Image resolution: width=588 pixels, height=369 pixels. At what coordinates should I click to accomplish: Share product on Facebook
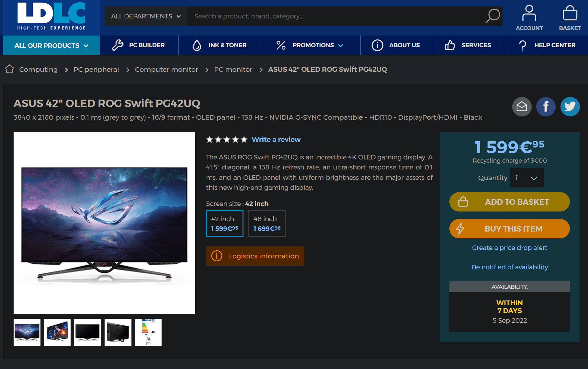tap(546, 107)
